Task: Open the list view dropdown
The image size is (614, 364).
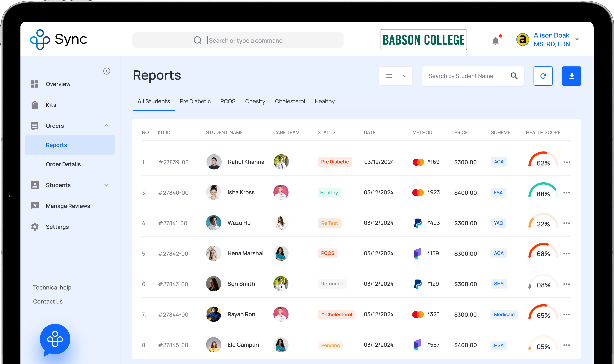Action: [x=396, y=76]
